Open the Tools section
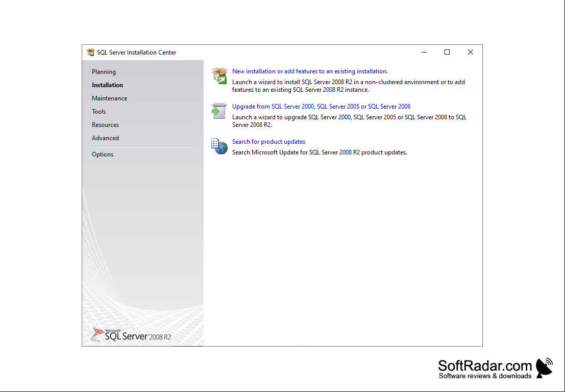565x392 pixels. click(x=99, y=112)
